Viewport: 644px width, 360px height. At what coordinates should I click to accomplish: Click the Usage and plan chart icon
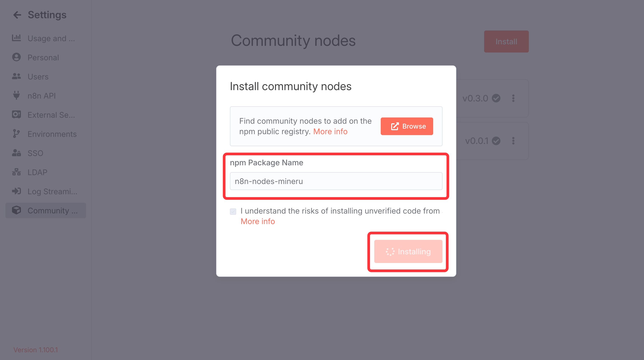point(16,38)
